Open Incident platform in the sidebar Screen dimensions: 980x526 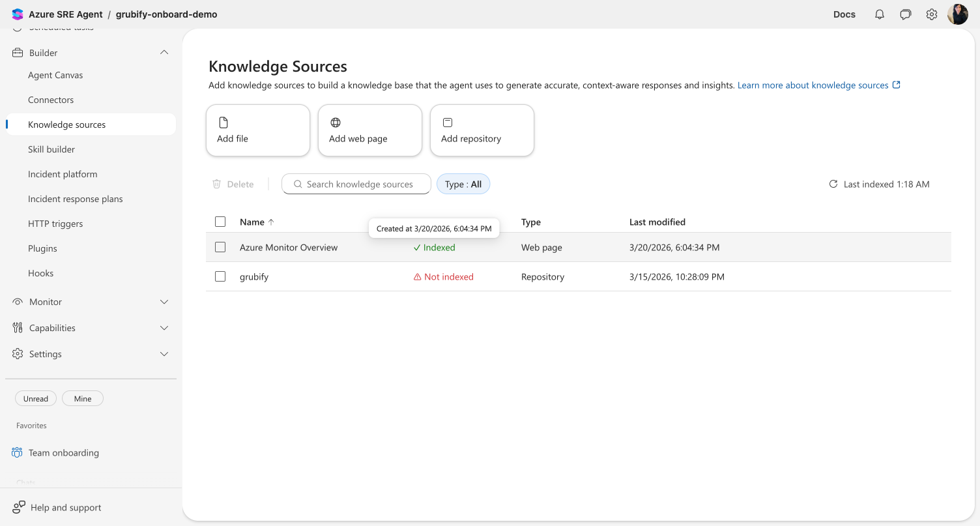[63, 174]
